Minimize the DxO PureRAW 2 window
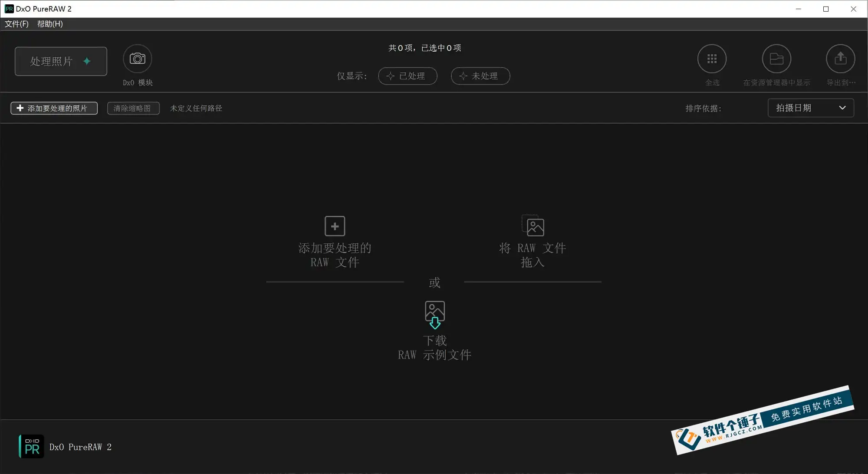The height and width of the screenshot is (474, 868). pyautogui.click(x=798, y=9)
